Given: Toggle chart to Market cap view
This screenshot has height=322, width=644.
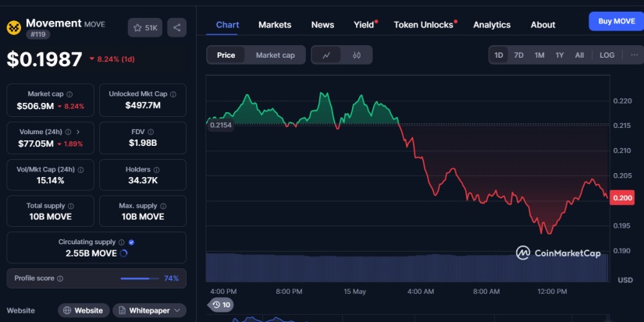Looking at the screenshot, I should click(x=276, y=55).
